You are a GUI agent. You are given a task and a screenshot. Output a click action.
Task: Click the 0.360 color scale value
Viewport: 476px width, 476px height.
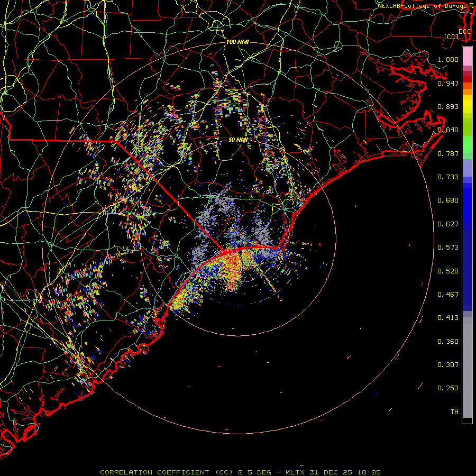[448, 341]
